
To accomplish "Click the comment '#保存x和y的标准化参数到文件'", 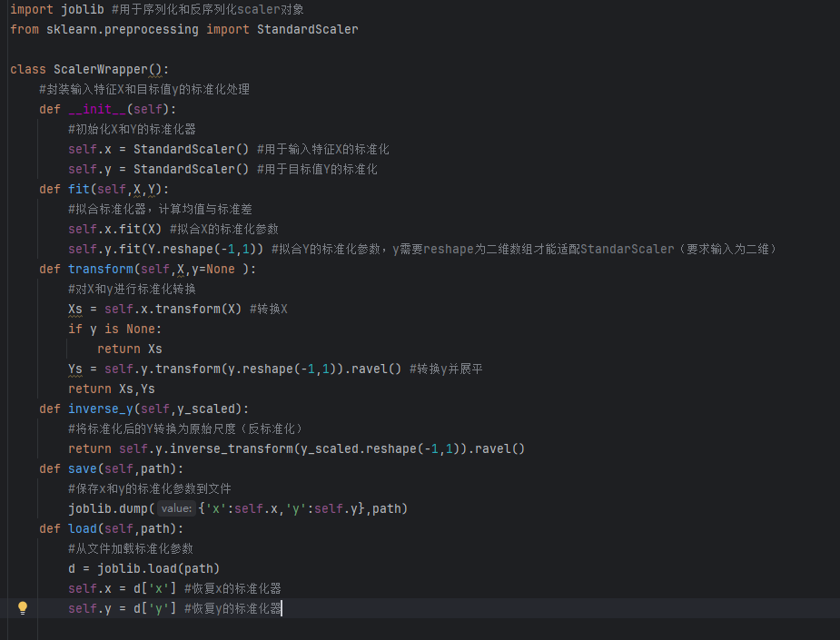I will tap(150, 489).
